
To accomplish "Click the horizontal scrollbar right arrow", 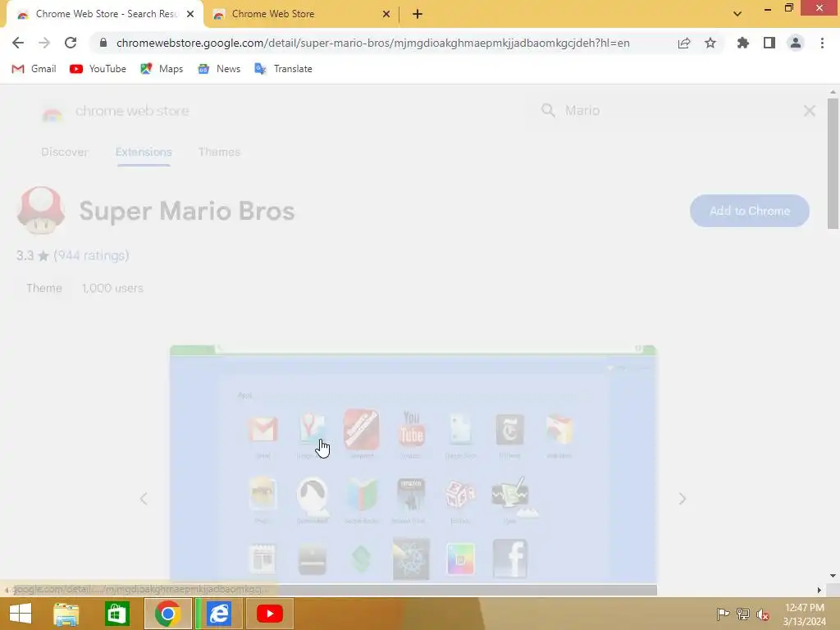I will click(819, 590).
